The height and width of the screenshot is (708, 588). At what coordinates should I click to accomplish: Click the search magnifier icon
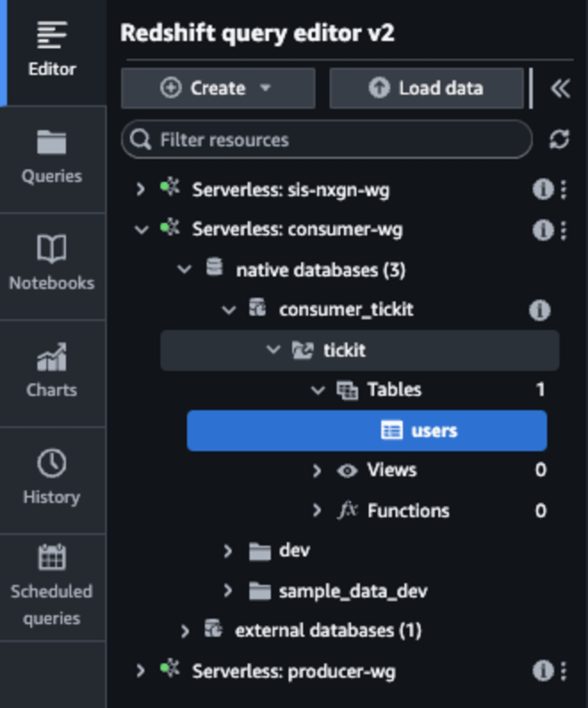[x=140, y=139]
